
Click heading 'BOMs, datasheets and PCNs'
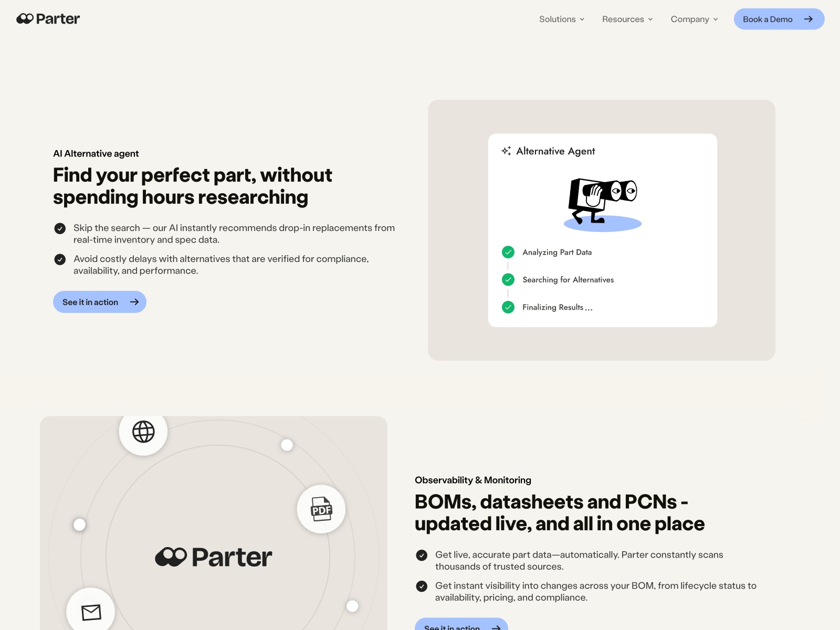[x=560, y=512]
